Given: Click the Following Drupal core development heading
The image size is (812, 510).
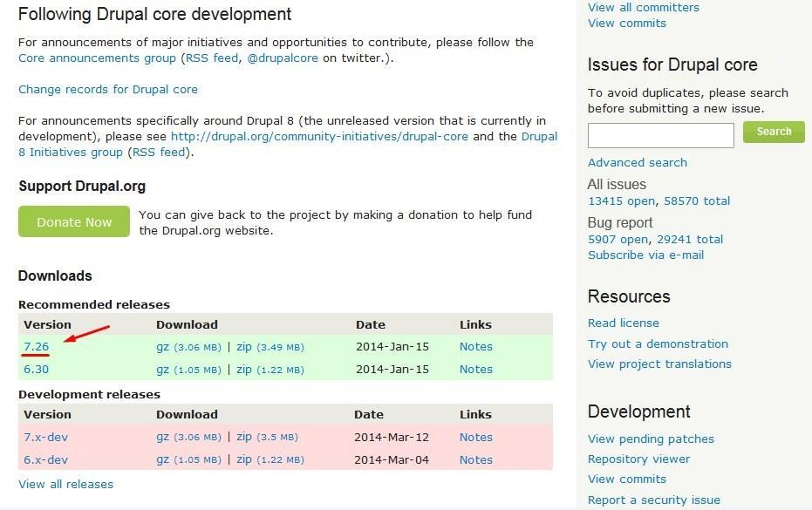Looking at the screenshot, I should coord(155,14).
